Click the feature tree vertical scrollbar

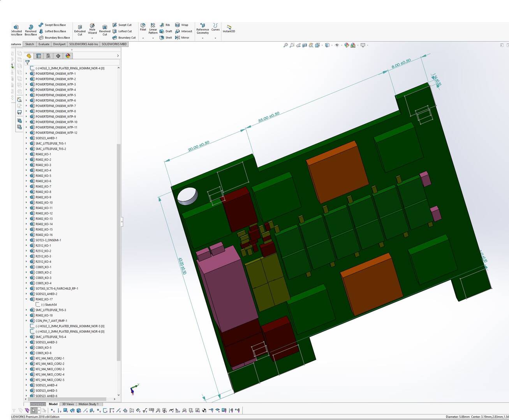[118, 253]
